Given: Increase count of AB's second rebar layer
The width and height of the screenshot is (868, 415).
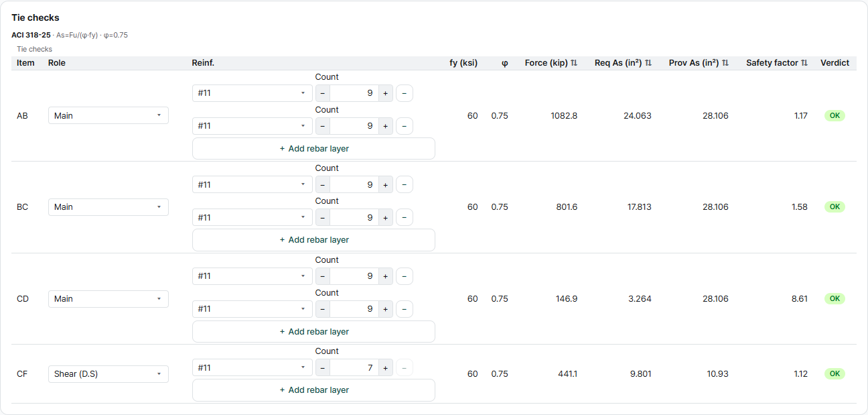Looking at the screenshot, I should coord(386,126).
